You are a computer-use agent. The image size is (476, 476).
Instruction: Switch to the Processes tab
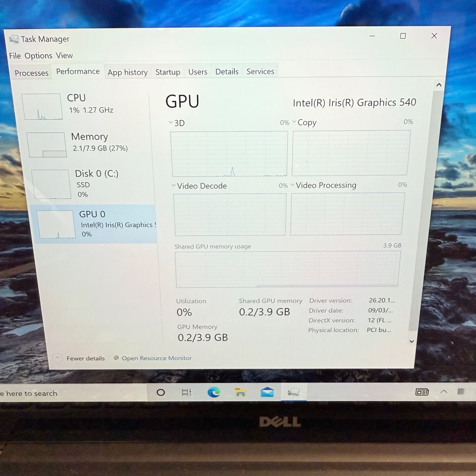[x=31, y=73]
